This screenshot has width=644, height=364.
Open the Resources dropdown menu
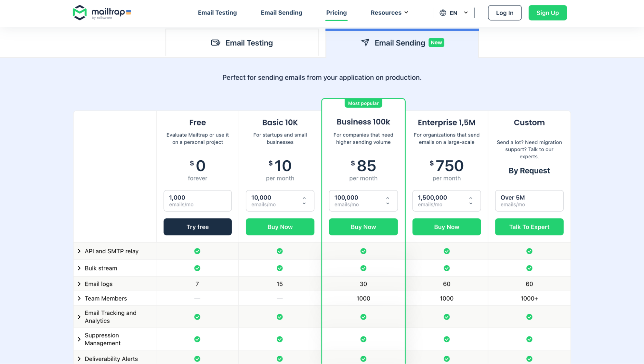coord(389,13)
